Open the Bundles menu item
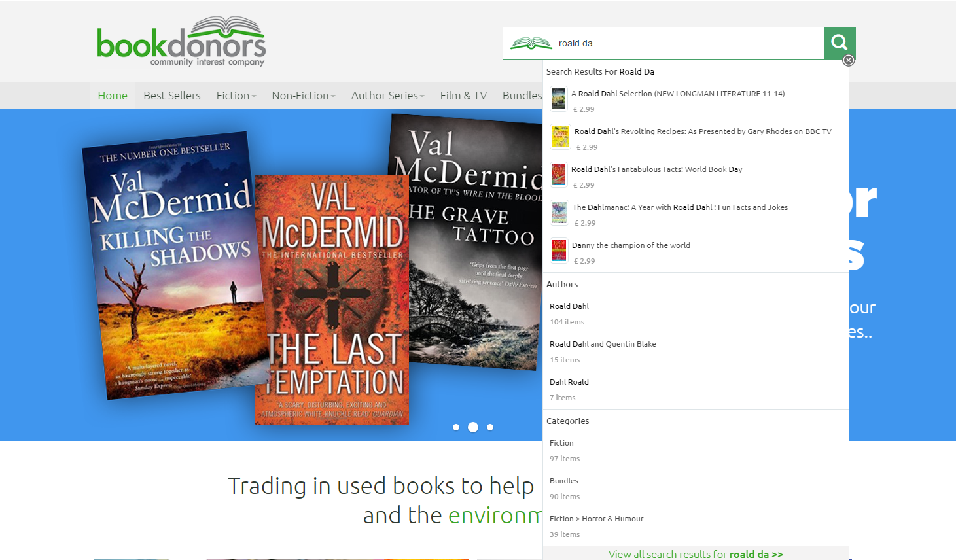The image size is (956, 560). click(x=522, y=96)
